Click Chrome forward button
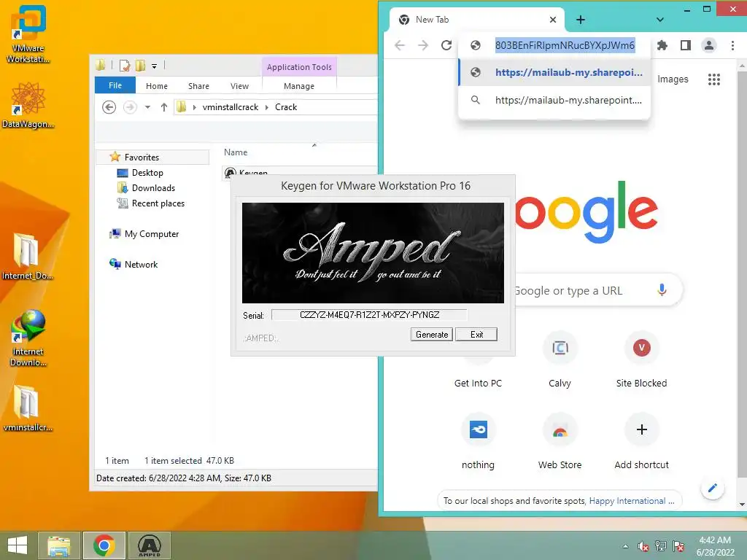Viewport: 747px width, 560px height. click(x=423, y=45)
